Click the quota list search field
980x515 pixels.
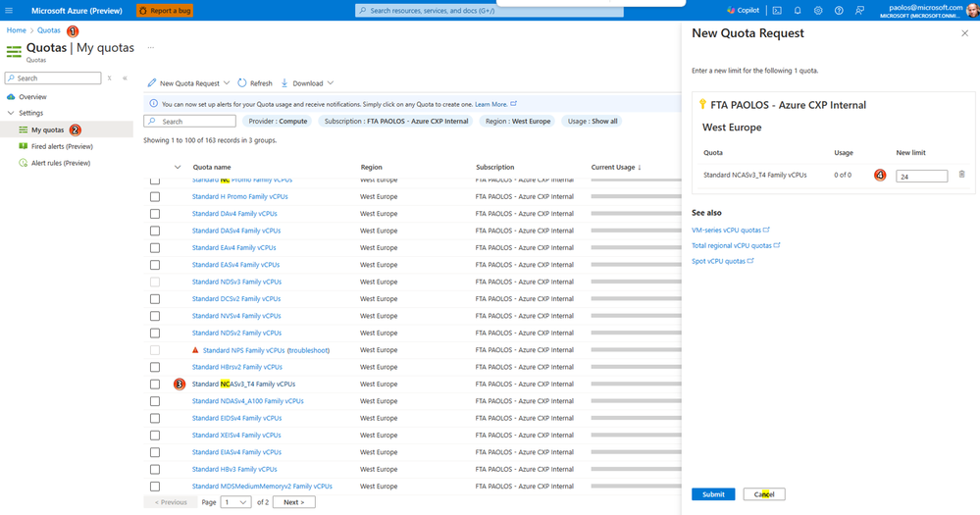[190, 122]
